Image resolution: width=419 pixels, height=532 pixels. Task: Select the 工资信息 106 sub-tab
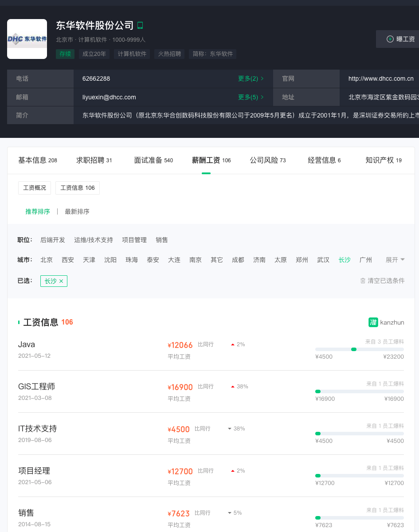click(78, 188)
